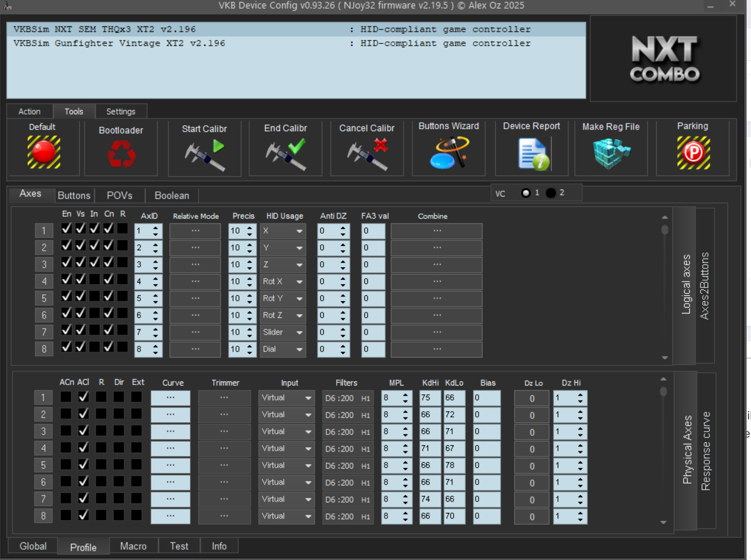Switch to the Buttons tab
The height and width of the screenshot is (560, 751).
[74, 195]
